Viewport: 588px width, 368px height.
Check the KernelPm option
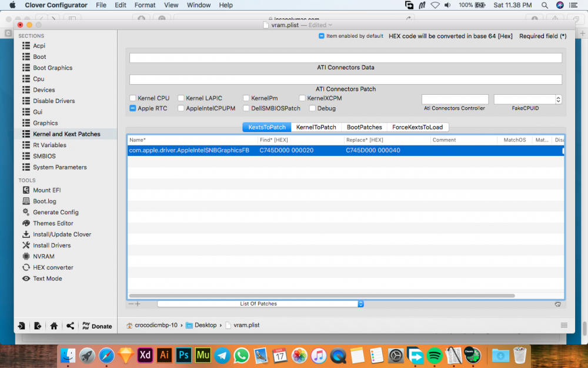pyautogui.click(x=246, y=98)
